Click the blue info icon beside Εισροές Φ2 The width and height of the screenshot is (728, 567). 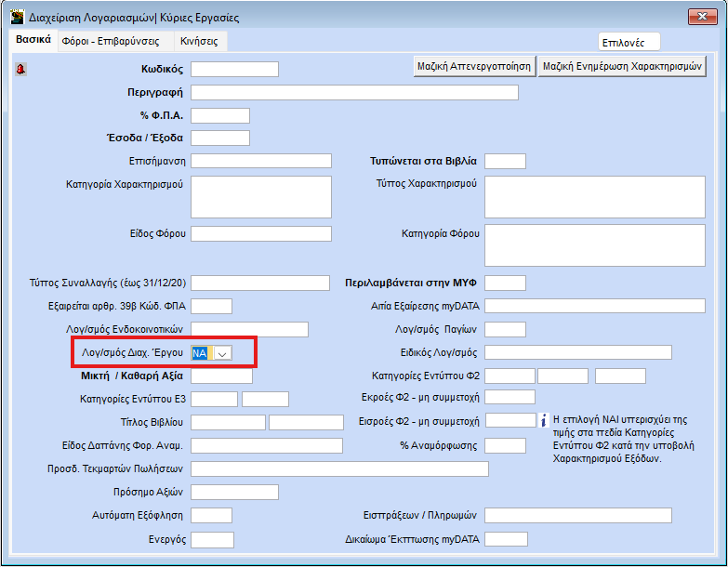tap(546, 421)
